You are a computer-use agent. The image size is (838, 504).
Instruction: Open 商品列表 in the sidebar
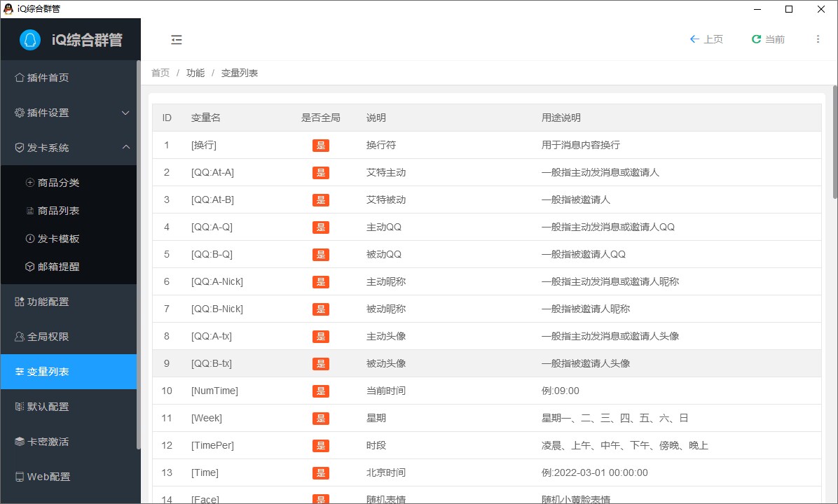coord(59,211)
